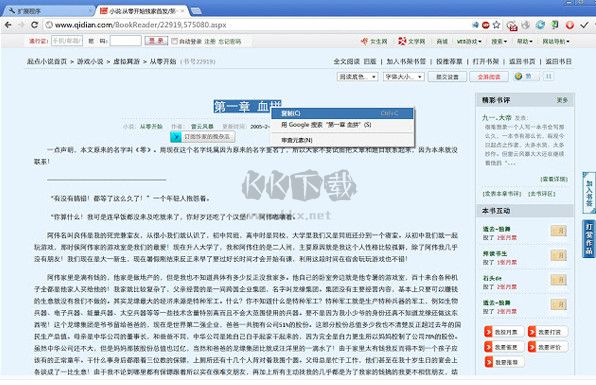The image size is (596, 385).
Task: Click the 加入书架书签 link
Action: pyautogui.click(x=406, y=61)
